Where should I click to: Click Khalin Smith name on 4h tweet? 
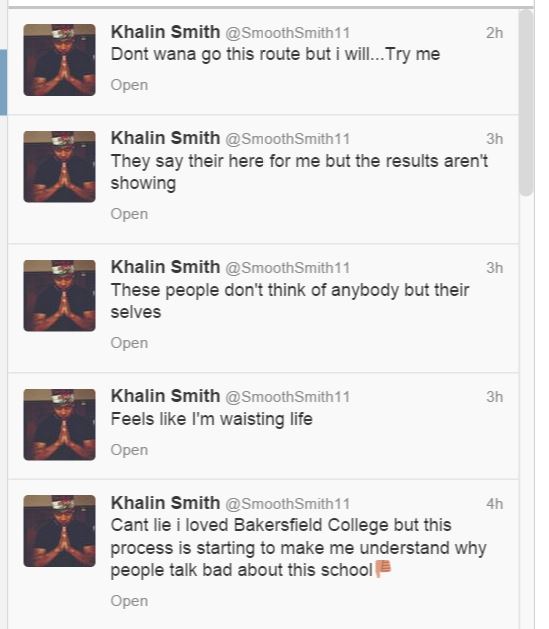pos(165,503)
